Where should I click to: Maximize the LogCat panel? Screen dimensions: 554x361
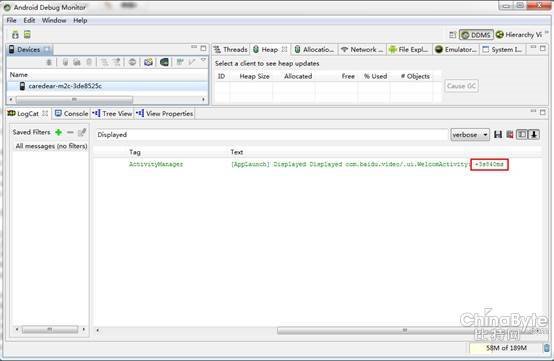[543, 112]
